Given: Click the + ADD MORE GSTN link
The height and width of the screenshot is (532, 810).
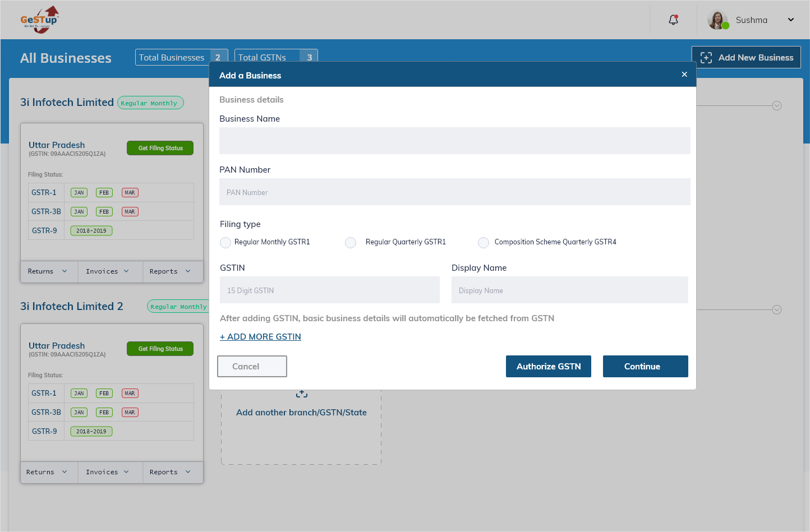Looking at the screenshot, I should coord(260,336).
